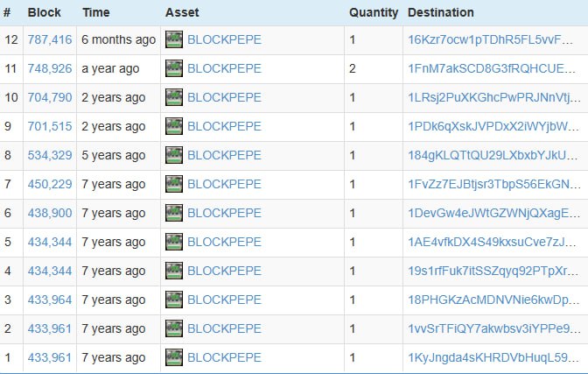Open BLOCKPEPE asset link in row 5
The height and width of the screenshot is (374, 588).
click(x=224, y=242)
